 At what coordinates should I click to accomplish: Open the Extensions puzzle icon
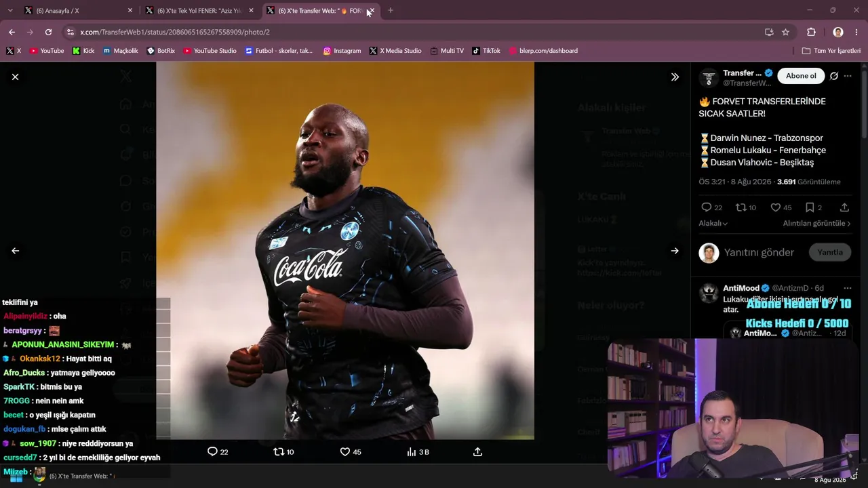(x=811, y=32)
